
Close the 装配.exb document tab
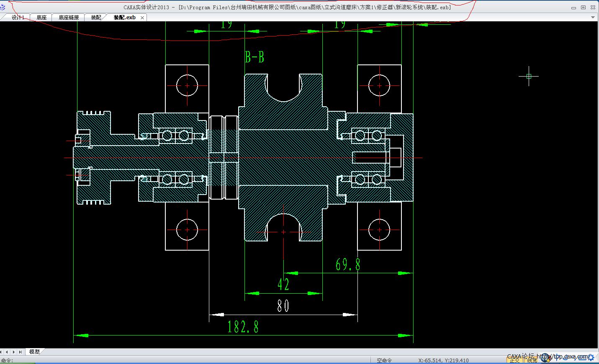point(142,18)
